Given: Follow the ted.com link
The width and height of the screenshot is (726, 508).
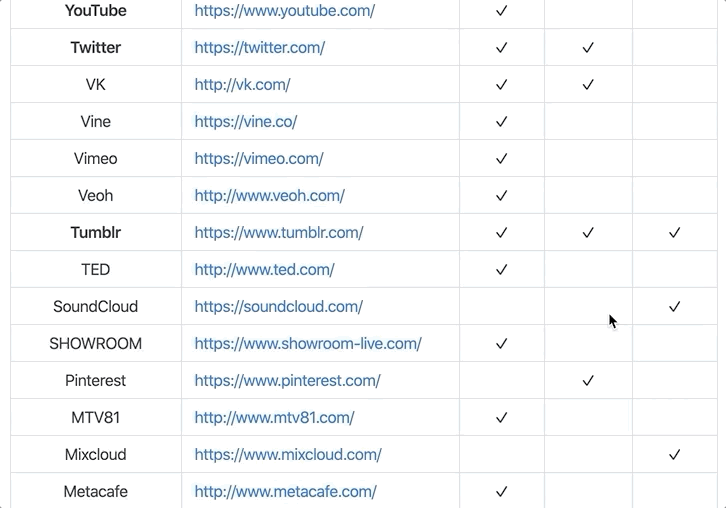Looking at the screenshot, I should click(x=264, y=270).
